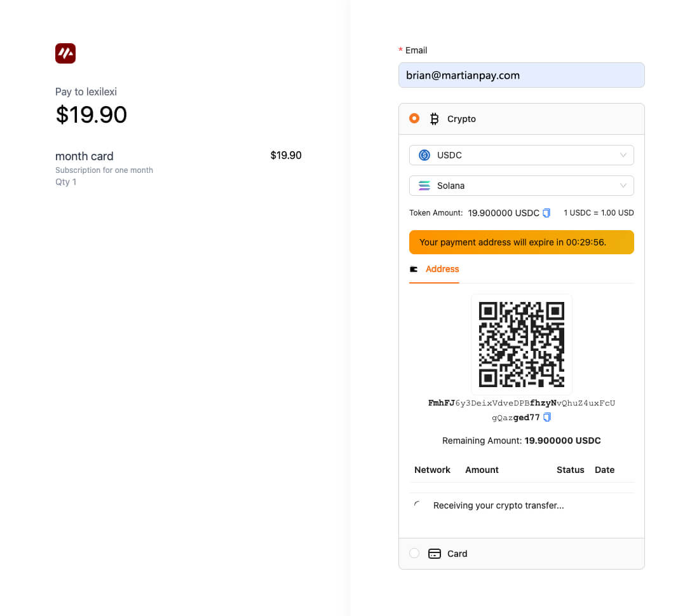This screenshot has height=616, width=678.
Task: Open the USDC token dropdown
Action: [521, 155]
